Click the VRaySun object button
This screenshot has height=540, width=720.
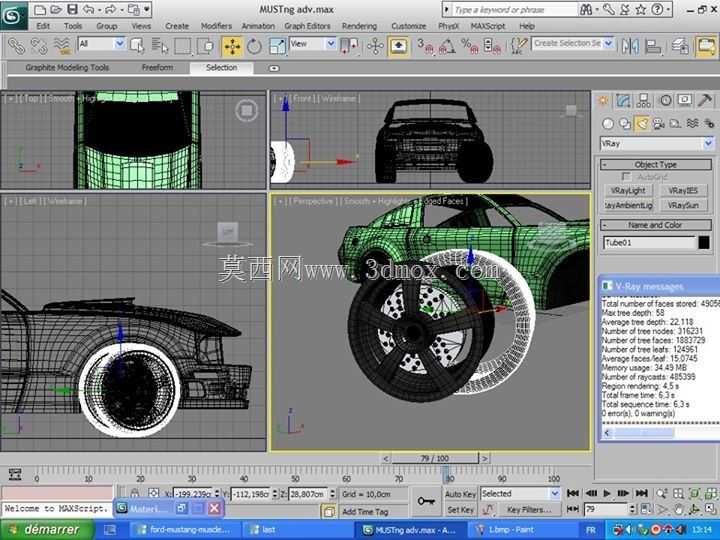(683, 205)
